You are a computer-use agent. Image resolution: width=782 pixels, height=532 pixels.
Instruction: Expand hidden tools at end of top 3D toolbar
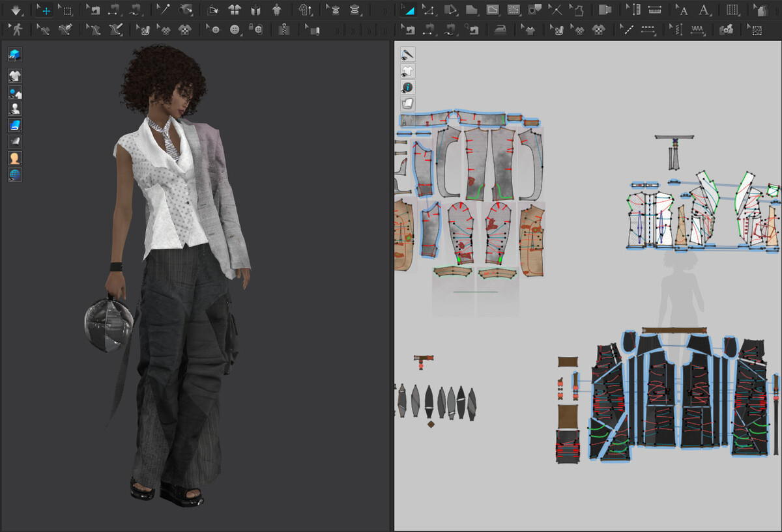tap(384, 10)
